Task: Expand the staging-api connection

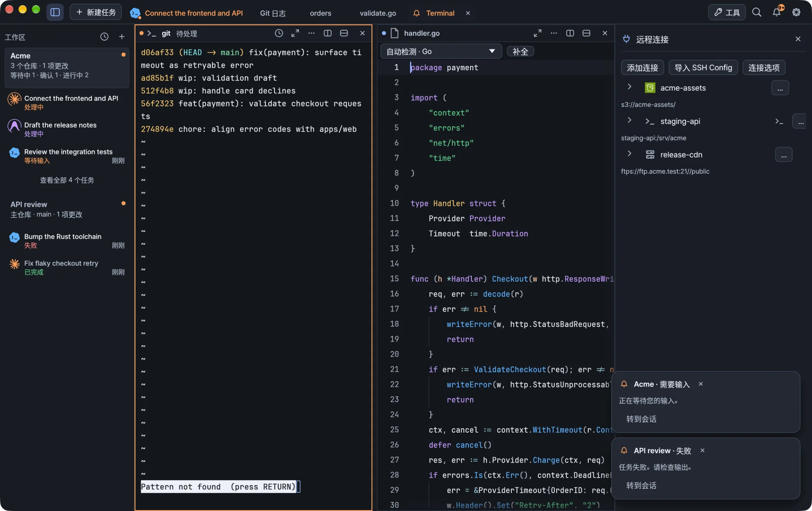Action: point(630,120)
